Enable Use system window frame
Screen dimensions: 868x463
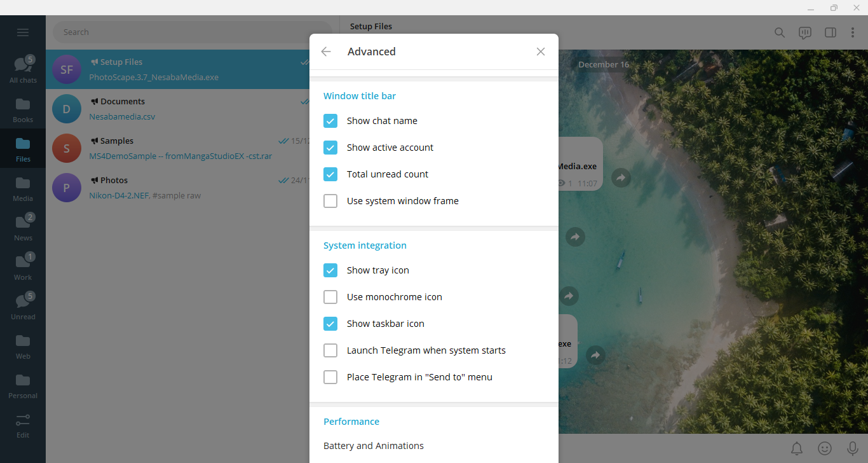pyautogui.click(x=330, y=201)
